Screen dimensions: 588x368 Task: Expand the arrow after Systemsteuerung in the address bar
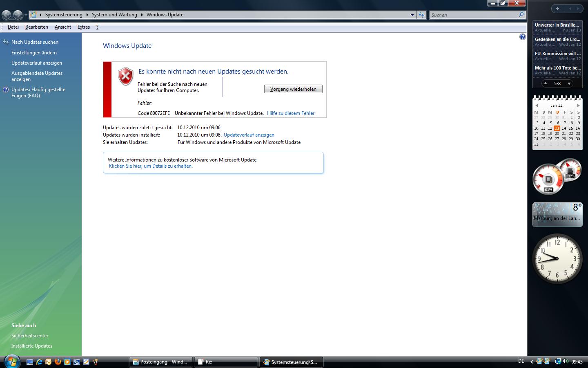click(87, 15)
